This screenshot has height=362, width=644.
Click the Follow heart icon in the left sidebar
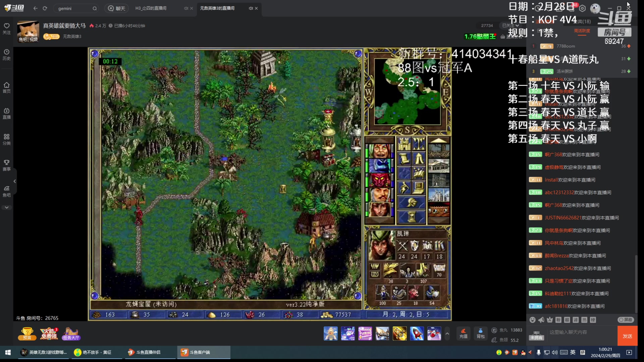[7, 28]
